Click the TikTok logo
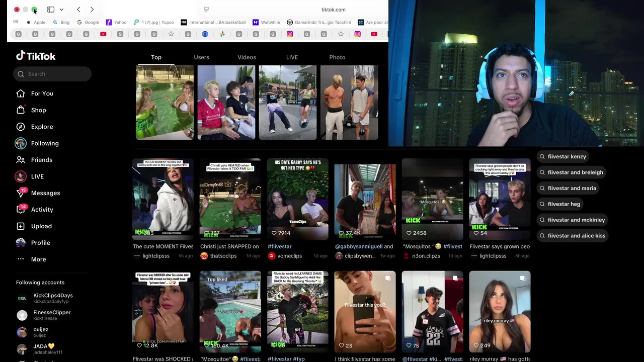644x362 pixels. coord(36,56)
